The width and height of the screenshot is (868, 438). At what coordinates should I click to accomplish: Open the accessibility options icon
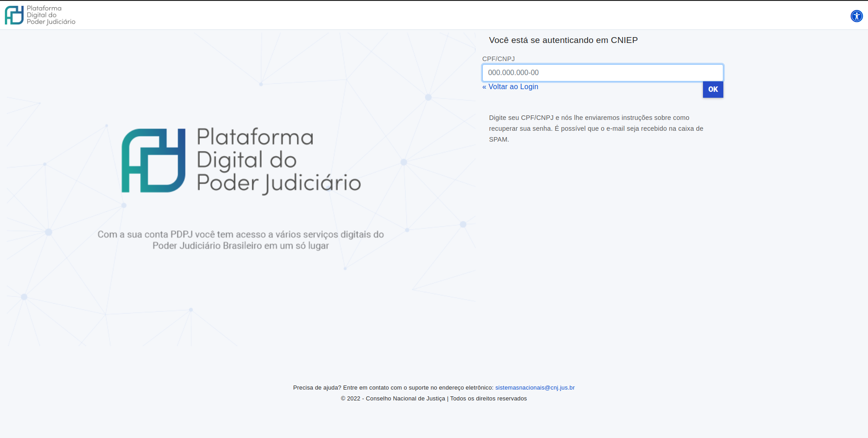coord(856,16)
